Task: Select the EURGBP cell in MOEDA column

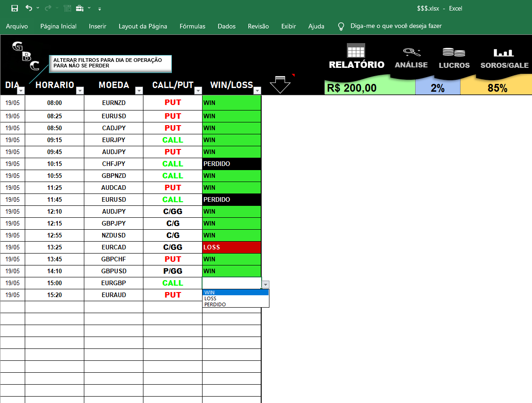Action: coord(113,283)
